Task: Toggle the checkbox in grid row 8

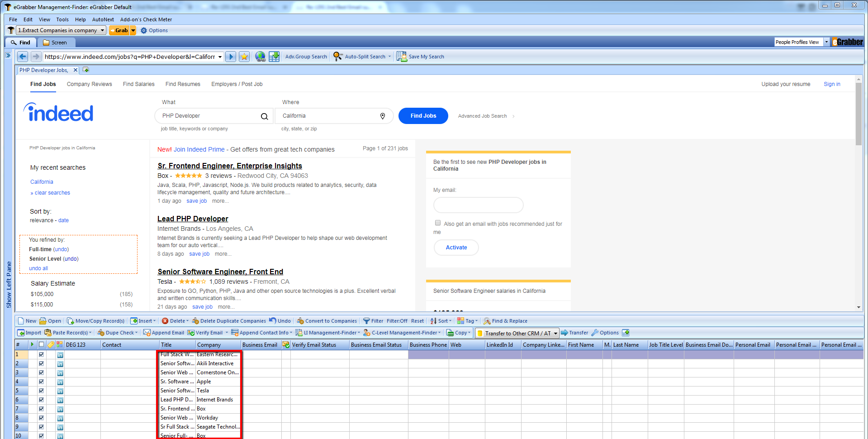Action: pos(41,418)
